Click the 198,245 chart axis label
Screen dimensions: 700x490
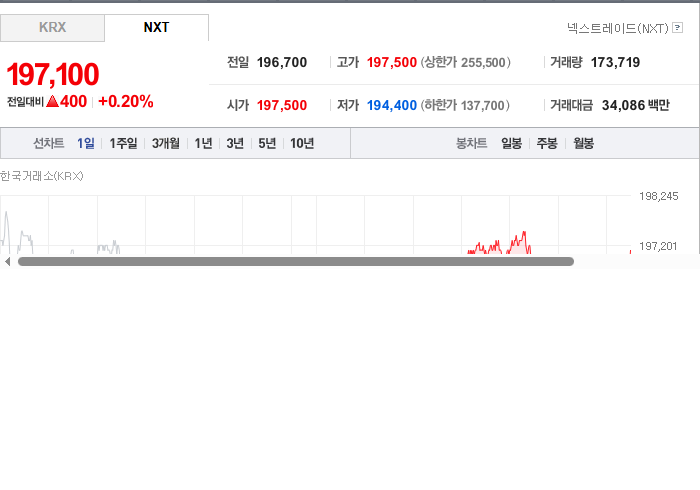658,196
